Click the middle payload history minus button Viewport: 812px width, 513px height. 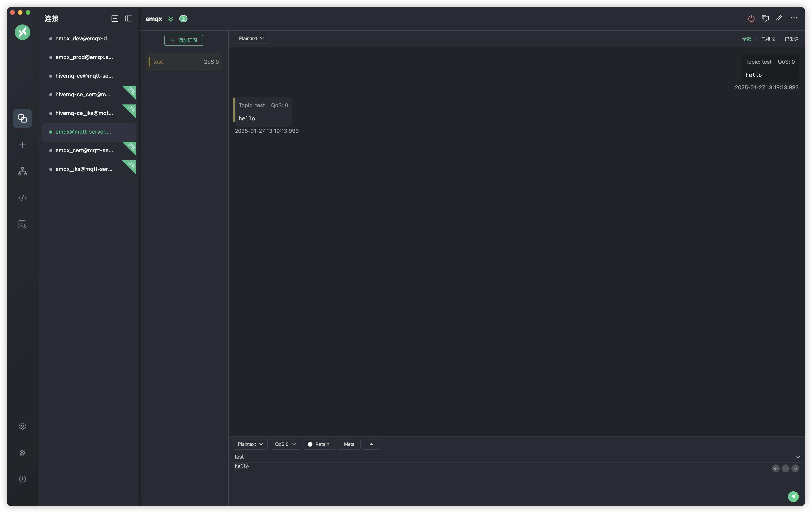click(785, 468)
